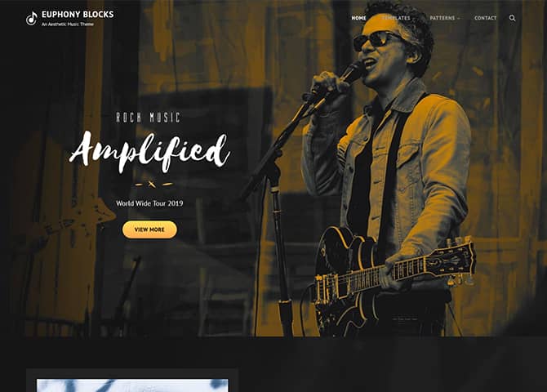
Task: Click the Rock Music subtitle text
Action: pyautogui.click(x=149, y=118)
